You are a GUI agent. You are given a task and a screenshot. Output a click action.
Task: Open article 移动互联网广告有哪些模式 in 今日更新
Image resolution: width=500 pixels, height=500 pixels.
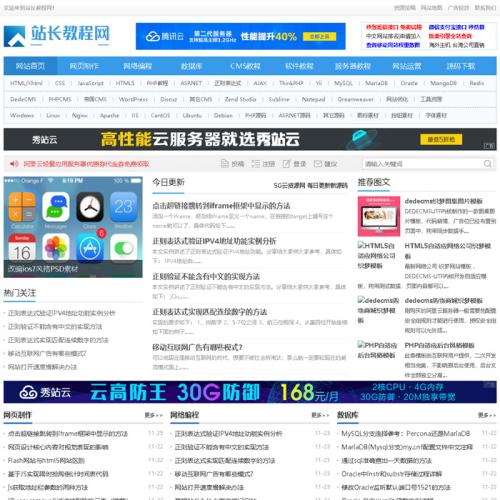pyautogui.click(x=197, y=347)
